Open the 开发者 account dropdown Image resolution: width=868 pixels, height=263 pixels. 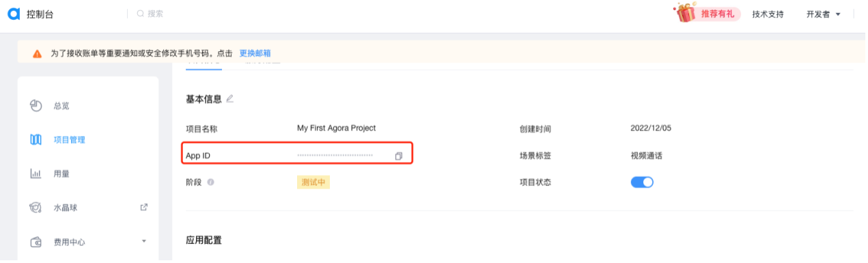click(x=823, y=14)
